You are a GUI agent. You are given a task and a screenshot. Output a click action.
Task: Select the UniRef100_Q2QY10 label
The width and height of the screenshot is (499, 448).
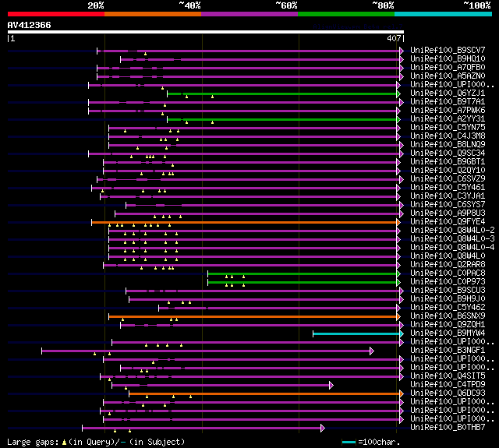pyautogui.click(x=448, y=170)
